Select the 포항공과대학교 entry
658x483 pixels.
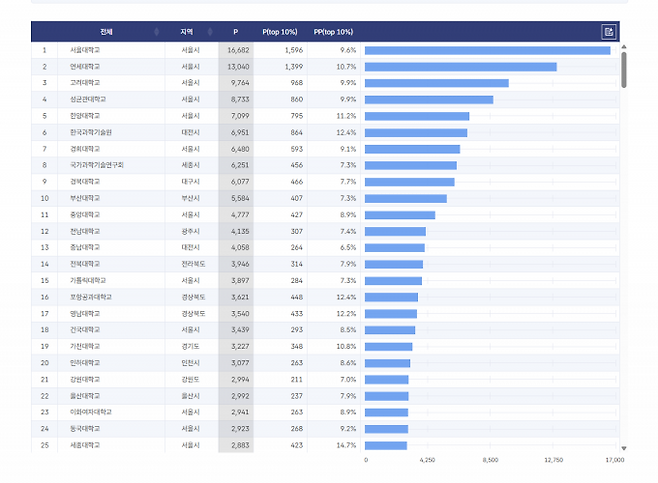click(x=91, y=297)
